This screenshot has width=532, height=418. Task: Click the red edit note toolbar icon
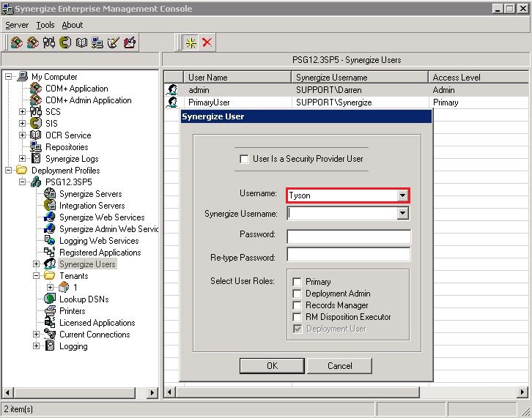coord(130,42)
